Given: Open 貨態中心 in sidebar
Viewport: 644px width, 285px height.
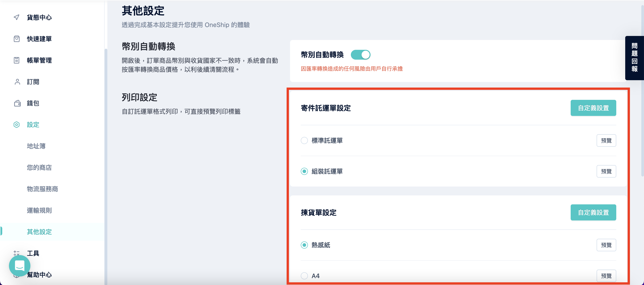Looking at the screenshot, I should 39,17.
